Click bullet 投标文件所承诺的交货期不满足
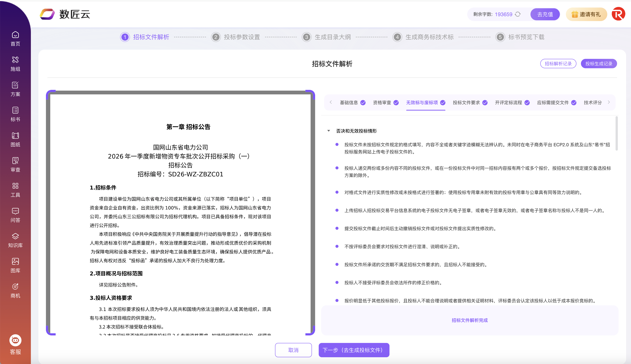The height and width of the screenshot is (364, 631). (x=416, y=265)
